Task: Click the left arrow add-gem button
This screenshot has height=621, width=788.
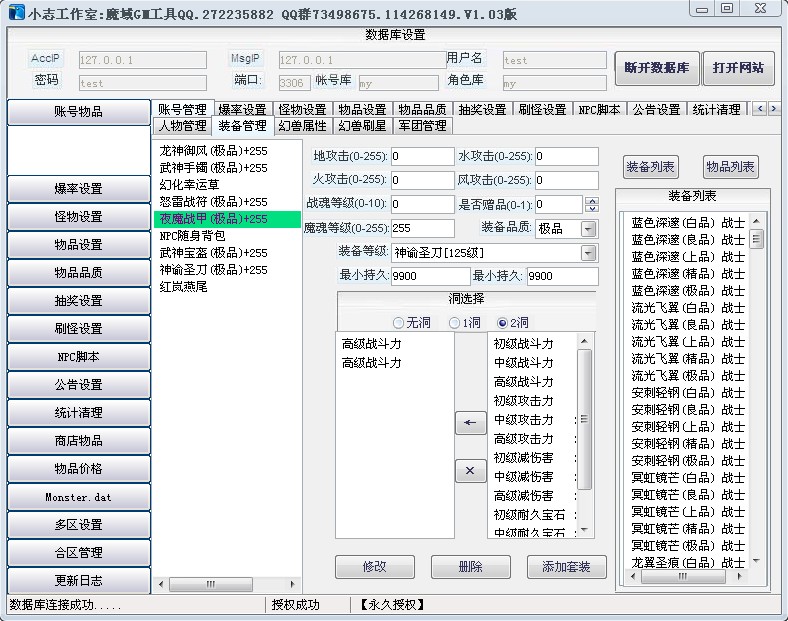Action: point(470,423)
